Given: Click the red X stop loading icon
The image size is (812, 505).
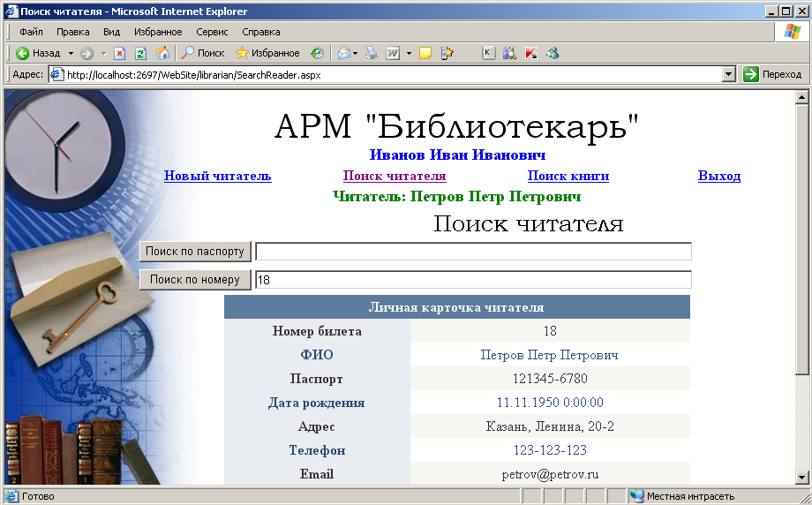Looking at the screenshot, I should point(120,53).
